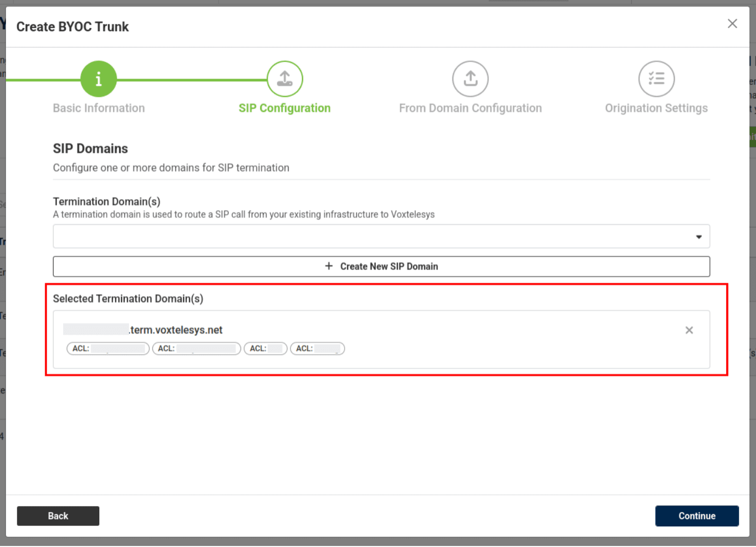Click the term.voxtelesys.net domain name
Image resolution: width=756 pixels, height=547 pixels.
pos(175,330)
